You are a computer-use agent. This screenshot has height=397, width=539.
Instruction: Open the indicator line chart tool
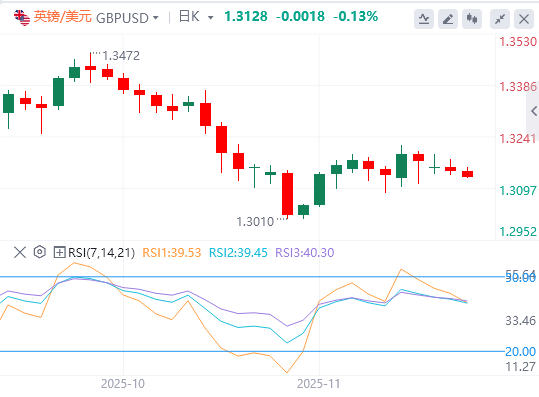(424, 19)
